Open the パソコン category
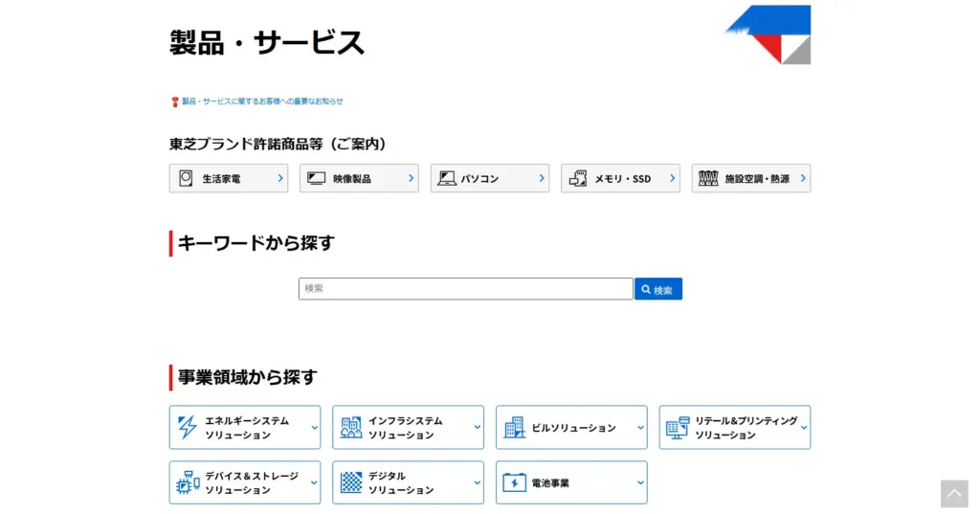This screenshot has width=980, height=514. [490, 178]
